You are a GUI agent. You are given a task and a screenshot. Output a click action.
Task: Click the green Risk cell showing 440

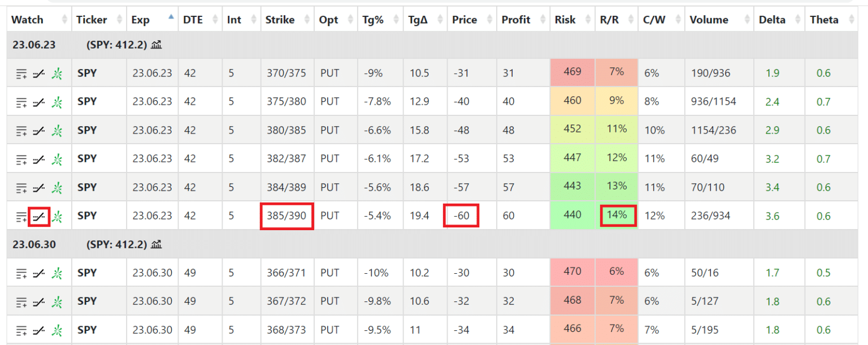pyautogui.click(x=572, y=215)
